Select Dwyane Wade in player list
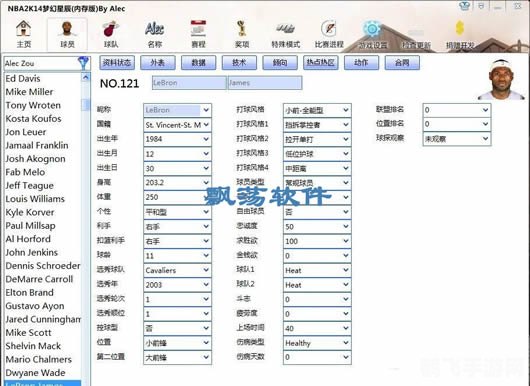The width and height of the screenshot is (530, 386). pos(35,372)
